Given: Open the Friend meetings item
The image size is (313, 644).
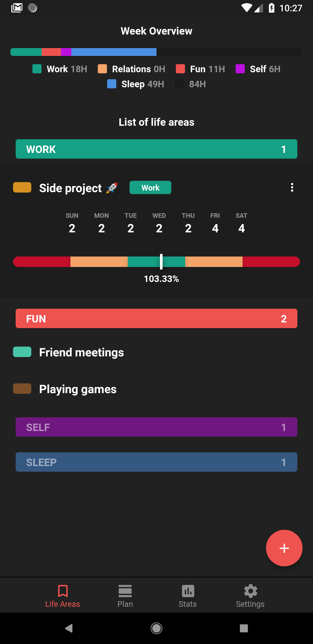Looking at the screenshot, I should pos(82,352).
